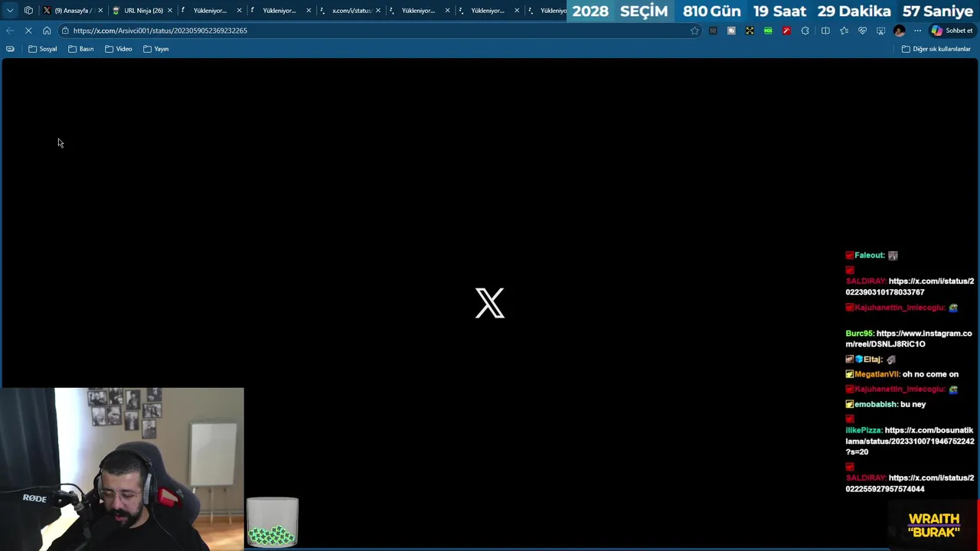Toggle split screen view
980x551 pixels.
[825, 31]
